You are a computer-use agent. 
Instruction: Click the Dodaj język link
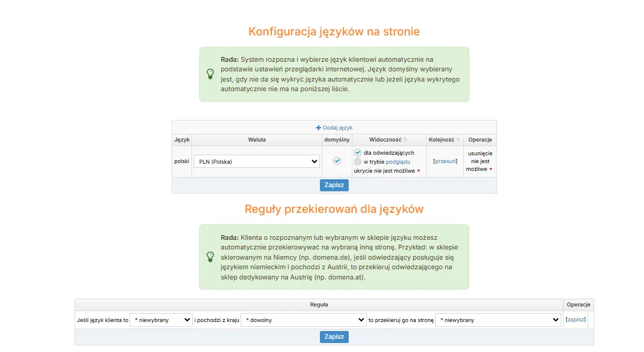coord(337,128)
